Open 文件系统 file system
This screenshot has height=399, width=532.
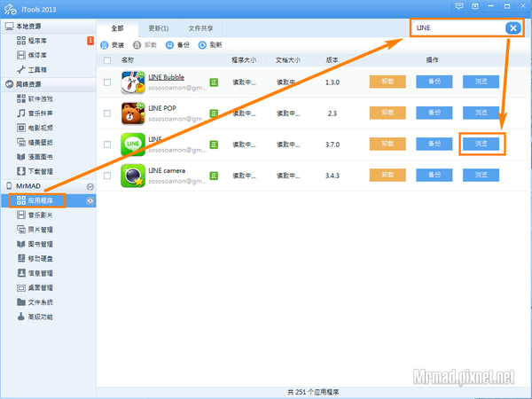[35, 302]
